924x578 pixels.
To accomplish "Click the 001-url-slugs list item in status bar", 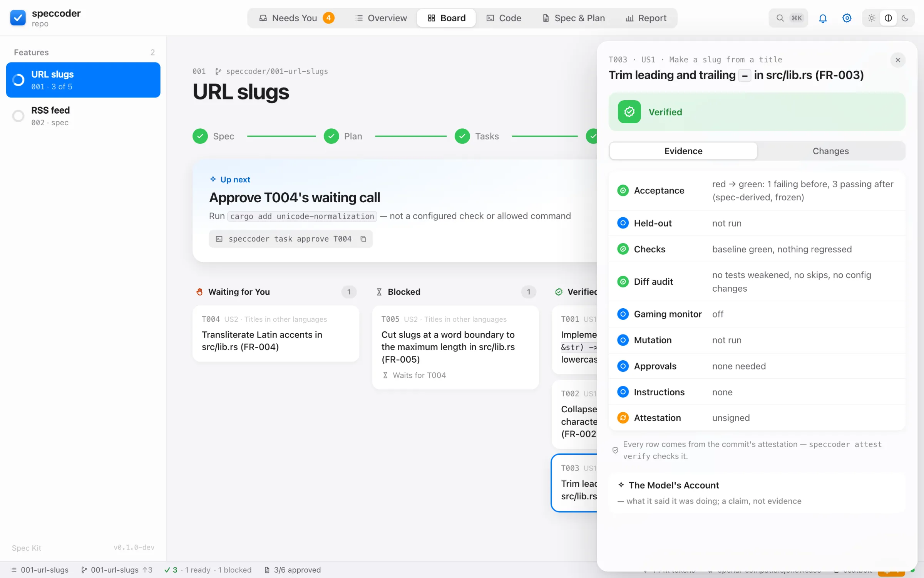I will tap(39, 570).
